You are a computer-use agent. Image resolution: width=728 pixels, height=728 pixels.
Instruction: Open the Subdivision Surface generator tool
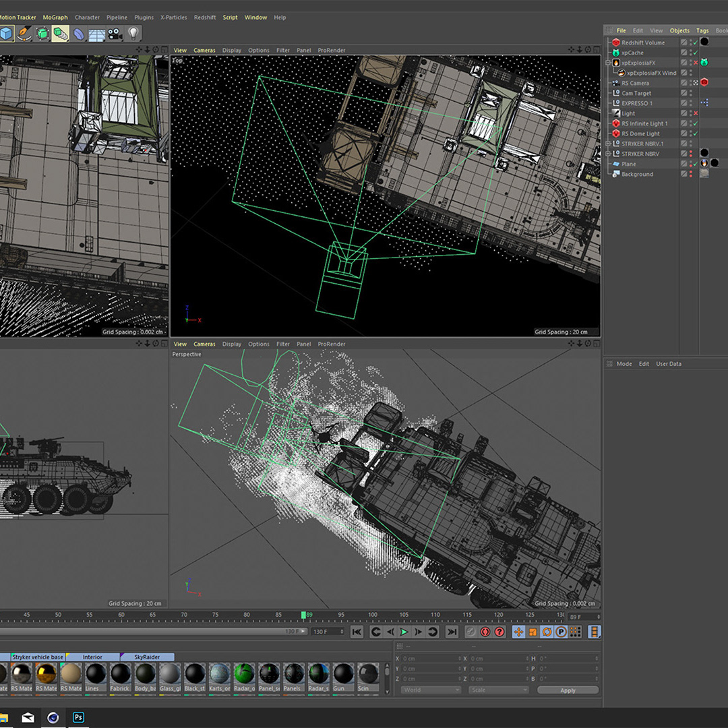tap(42, 34)
